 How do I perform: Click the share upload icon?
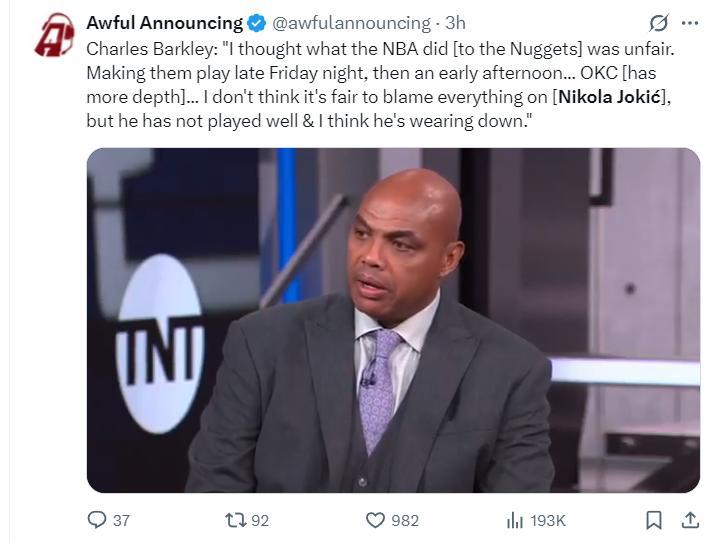point(690,520)
